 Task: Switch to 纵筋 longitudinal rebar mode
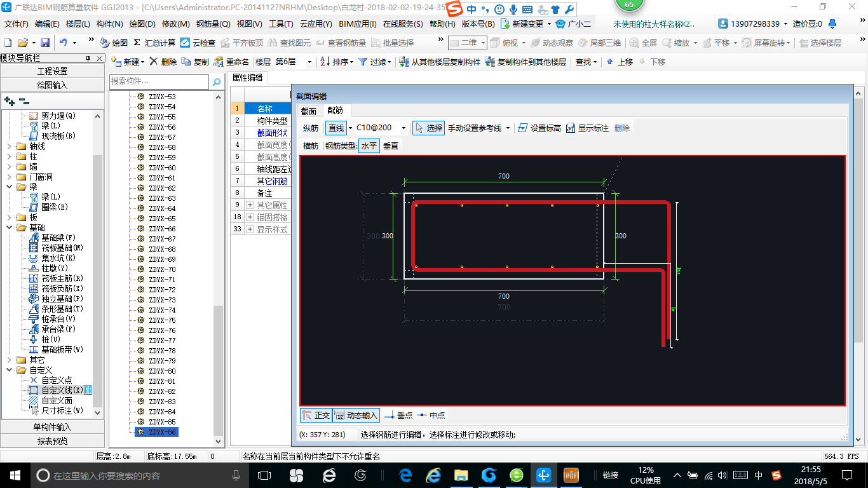tap(311, 128)
